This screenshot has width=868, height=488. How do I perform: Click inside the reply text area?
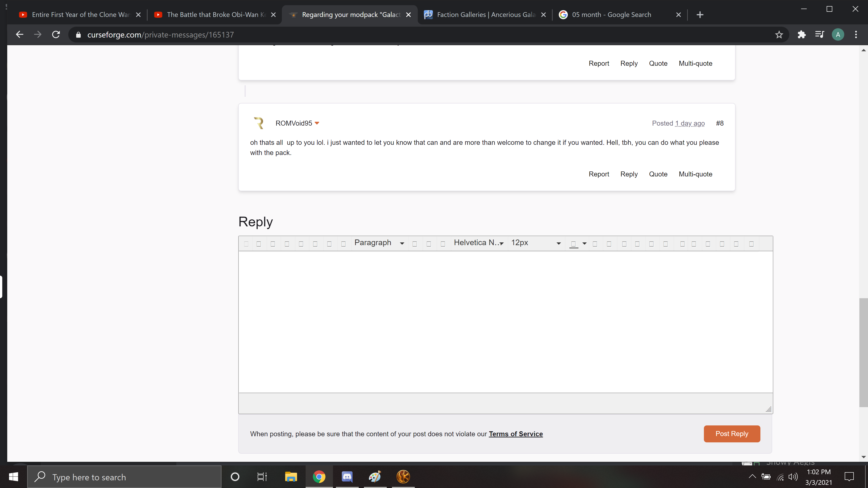click(x=505, y=322)
